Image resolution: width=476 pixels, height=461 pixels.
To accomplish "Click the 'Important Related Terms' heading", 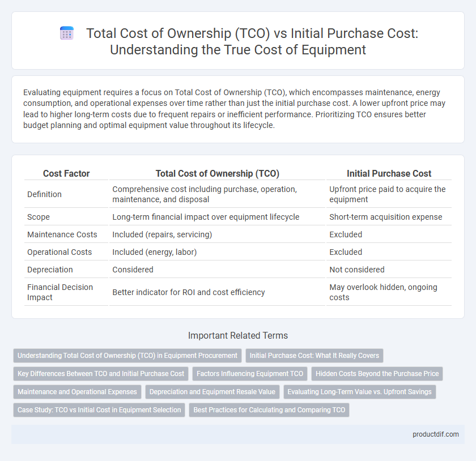I will [x=238, y=336].
